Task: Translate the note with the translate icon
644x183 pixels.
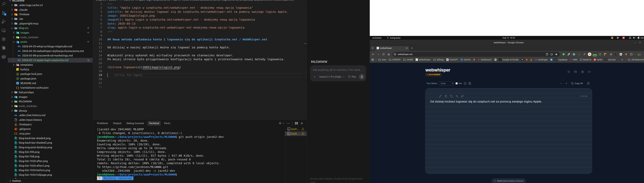Action: coord(457,96)
